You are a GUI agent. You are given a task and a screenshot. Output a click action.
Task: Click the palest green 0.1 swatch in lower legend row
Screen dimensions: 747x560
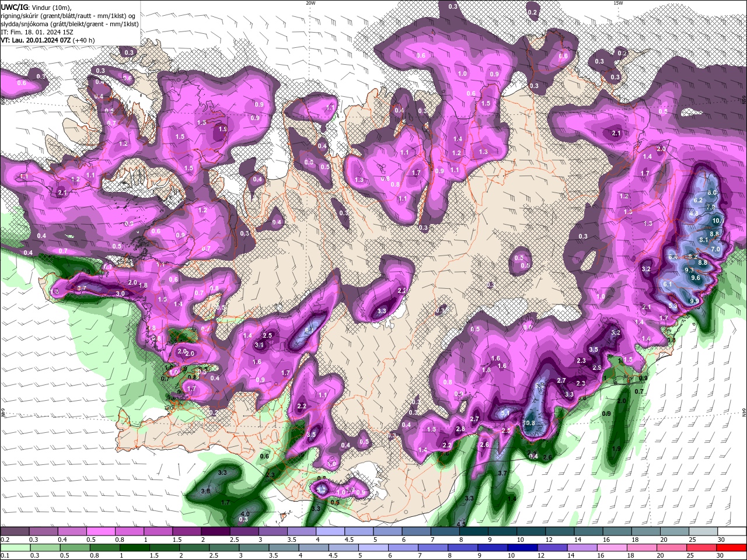pyautogui.click(x=15, y=548)
